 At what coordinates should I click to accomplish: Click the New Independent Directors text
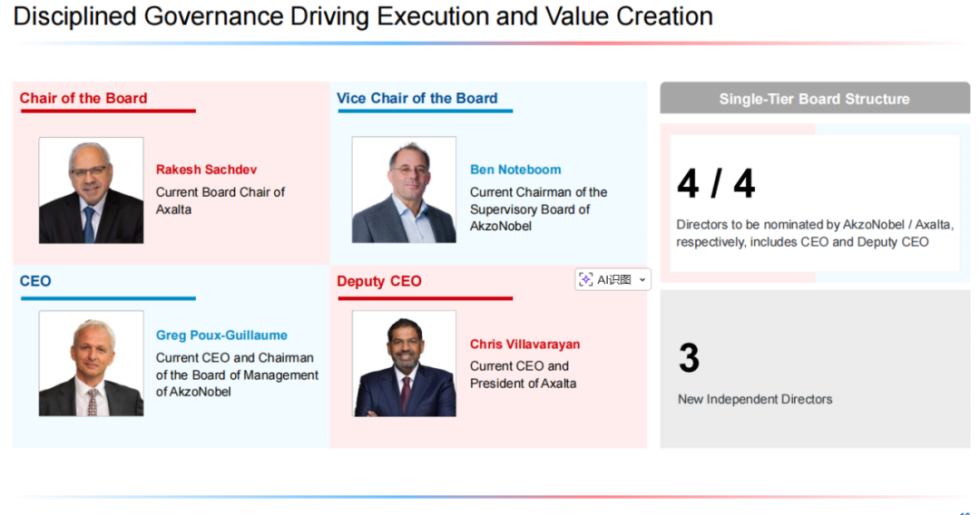[x=755, y=399]
